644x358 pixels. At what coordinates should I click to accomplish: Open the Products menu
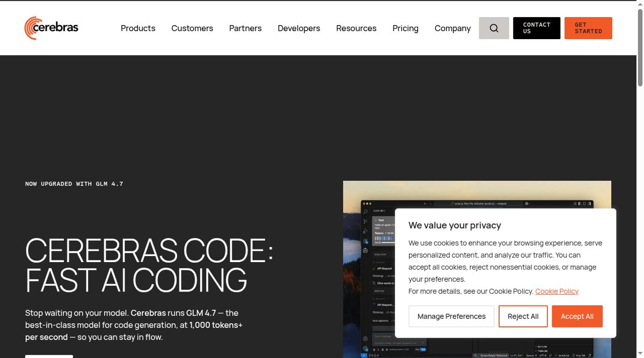click(x=138, y=28)
